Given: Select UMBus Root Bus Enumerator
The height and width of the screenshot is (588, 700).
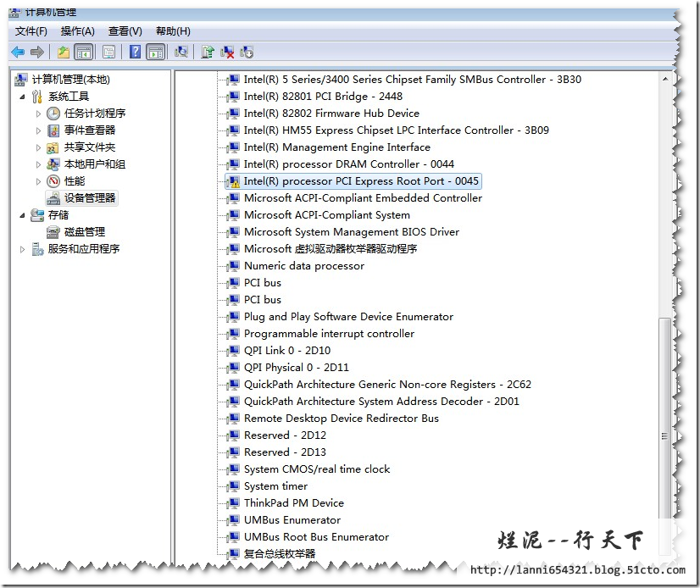Looking at the screenshot, I should tap(316, 537).
